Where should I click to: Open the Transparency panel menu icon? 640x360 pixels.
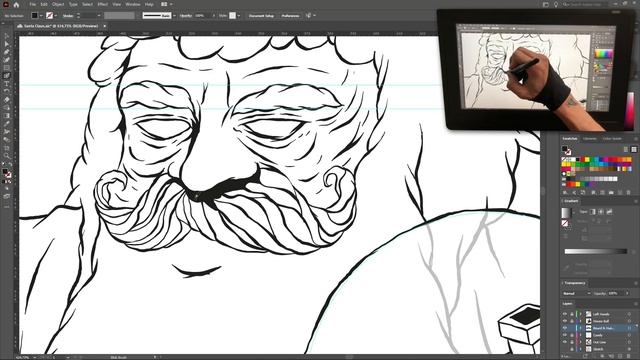(x=635, y=283)
